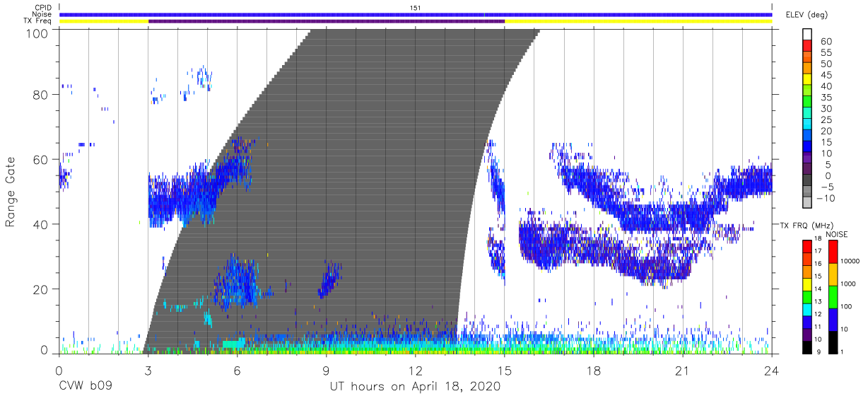Click the red elevation swatch near 60
The height and width of the screenshot is (401, 868).
(x=807, y=45)
